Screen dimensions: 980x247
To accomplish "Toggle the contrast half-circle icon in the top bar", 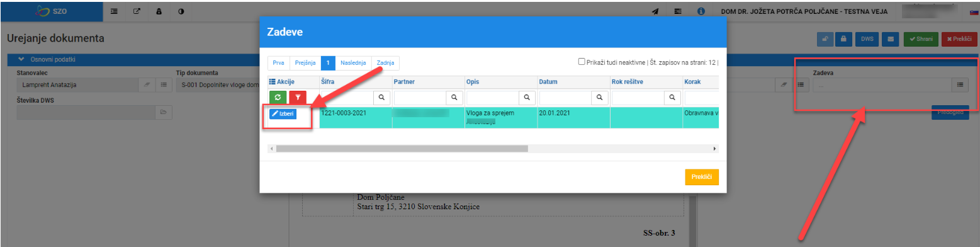I will coord(181,11).
